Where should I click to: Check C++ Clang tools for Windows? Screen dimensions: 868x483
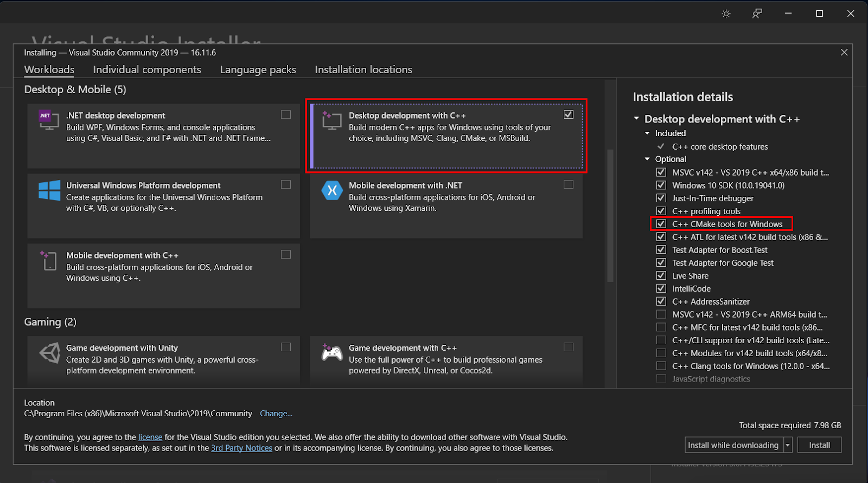(661, 366)
